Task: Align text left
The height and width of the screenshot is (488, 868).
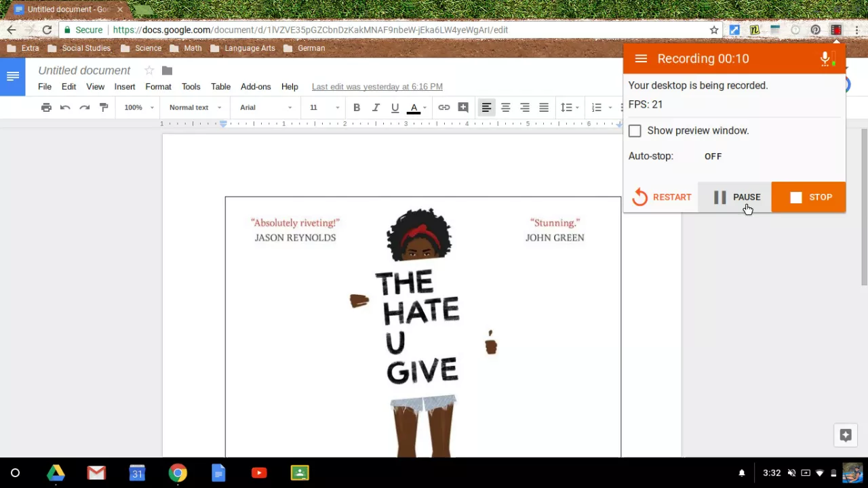Action: pos(486,107)
